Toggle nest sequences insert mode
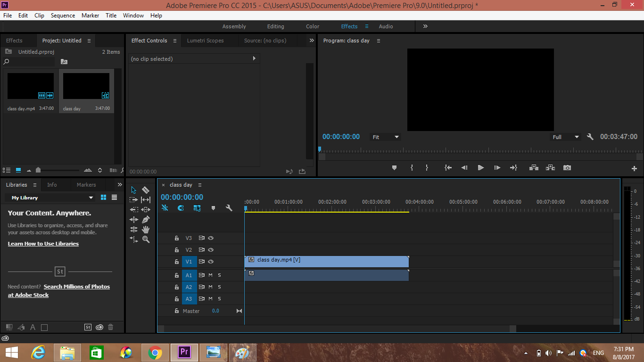 [165, 208]
